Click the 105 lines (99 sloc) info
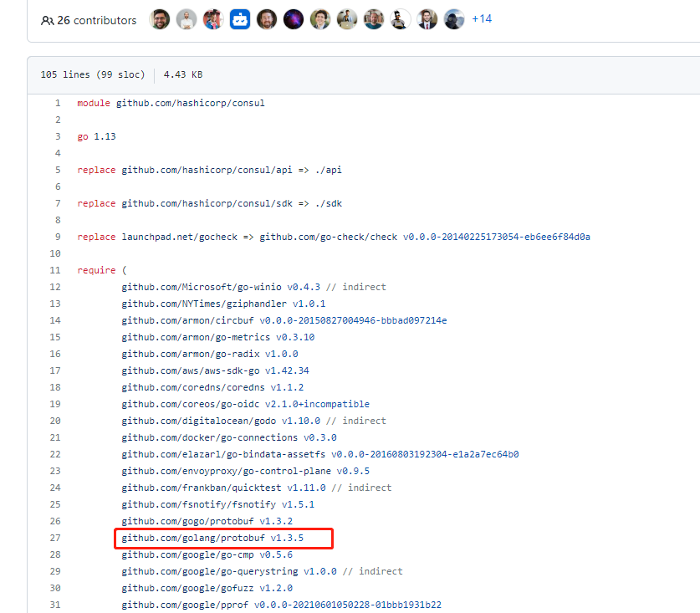Image resolution: width=700 pixels, height=613 pixels. coord(93,74)
